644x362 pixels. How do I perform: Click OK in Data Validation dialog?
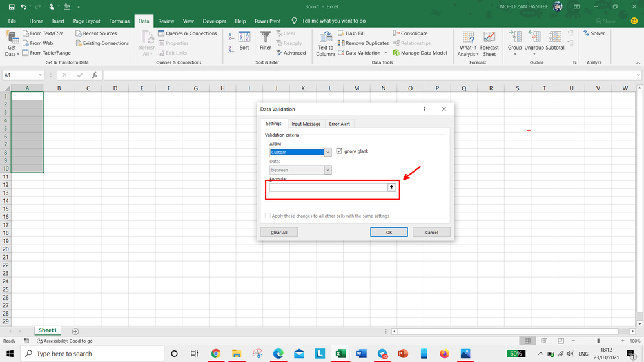tap(389, 233)
